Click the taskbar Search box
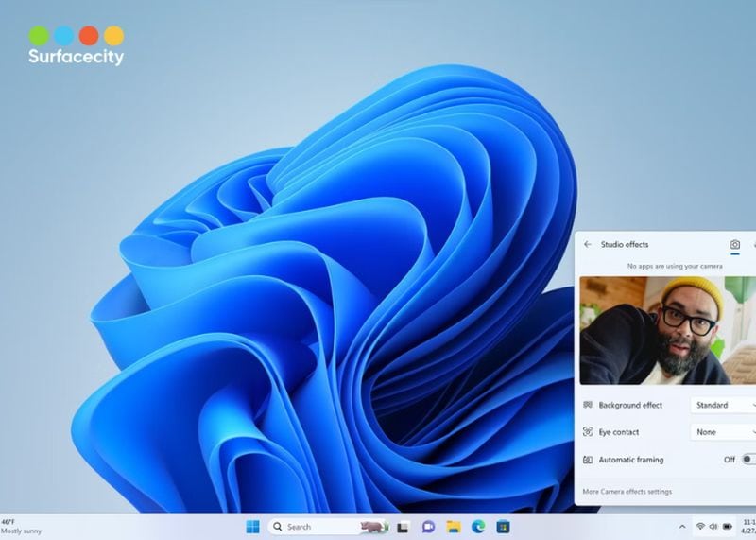The width and height of the screenshot is (756, 540). [314, 527]
